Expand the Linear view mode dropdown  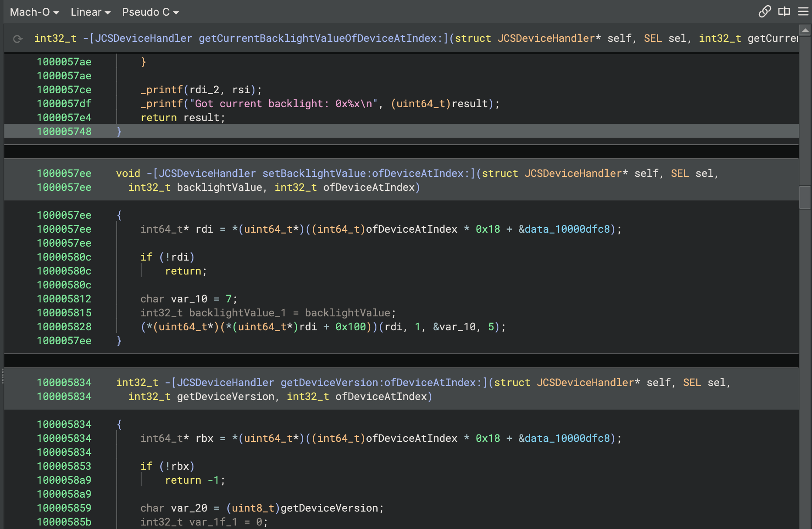91,12
